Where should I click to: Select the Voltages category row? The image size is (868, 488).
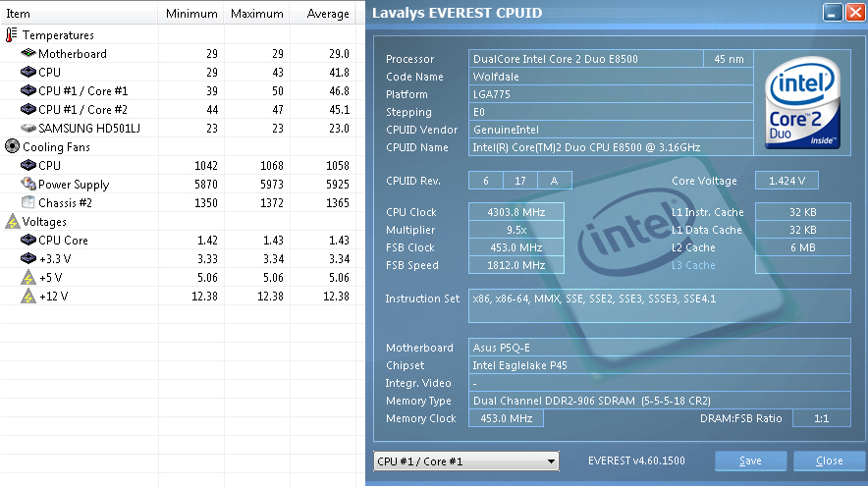(x=44, y=221)
